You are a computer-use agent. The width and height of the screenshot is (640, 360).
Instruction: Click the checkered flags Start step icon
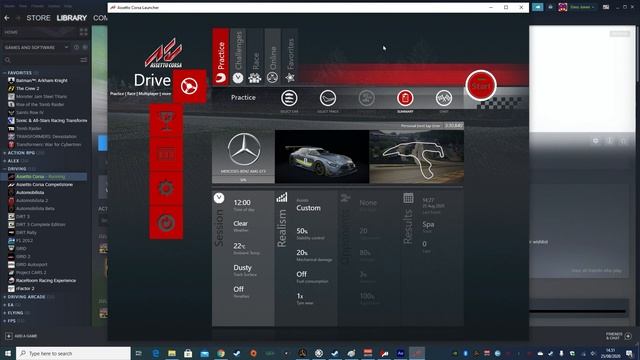[444, 98]
